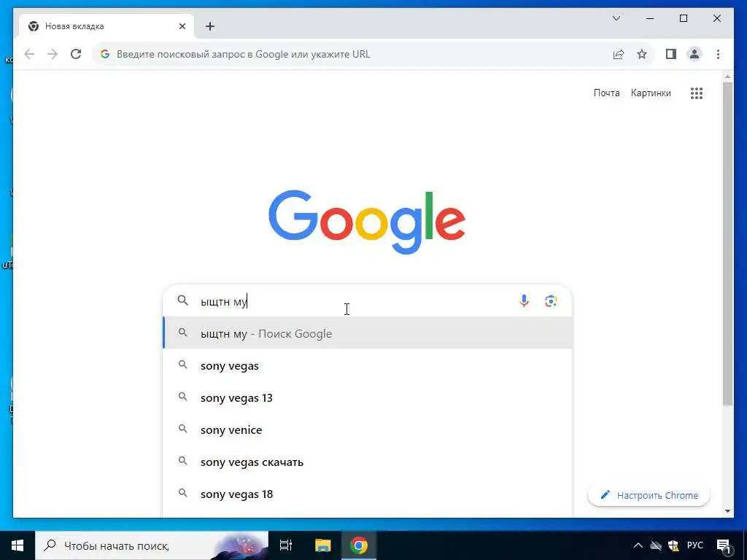Bookmark this tab with the star icon
This screenshot has height=560, width=747.
point(642,54)
